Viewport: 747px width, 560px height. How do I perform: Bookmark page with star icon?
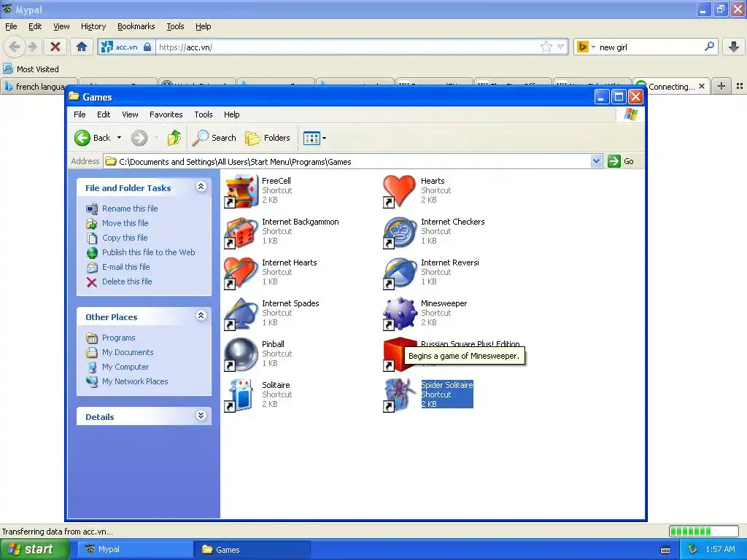coord(546,47)
